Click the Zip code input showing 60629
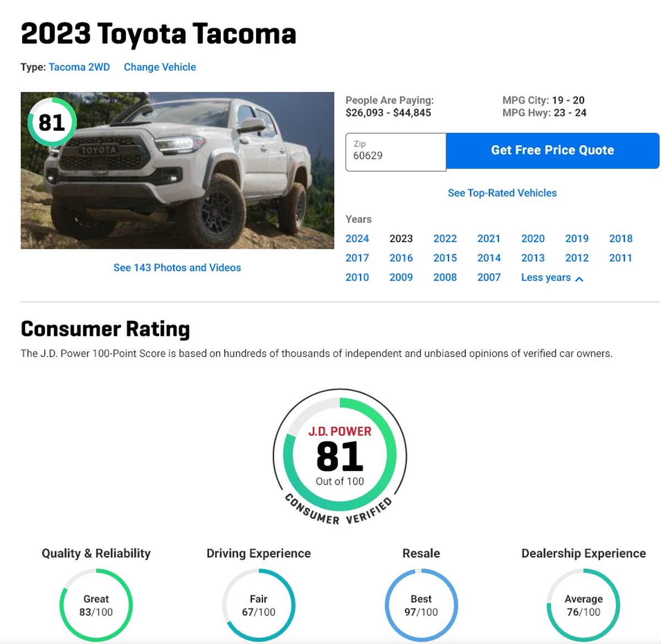 point(395,151)
